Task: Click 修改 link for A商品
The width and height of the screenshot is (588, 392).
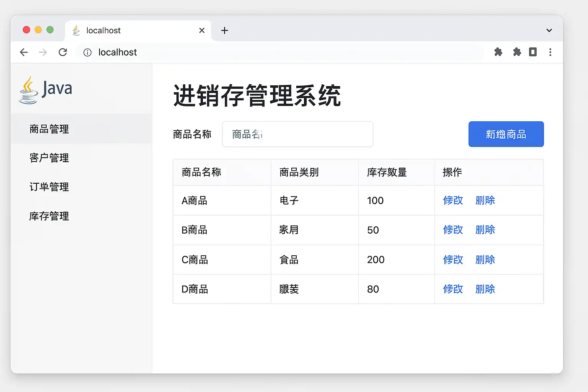Action: pos(453,200)
